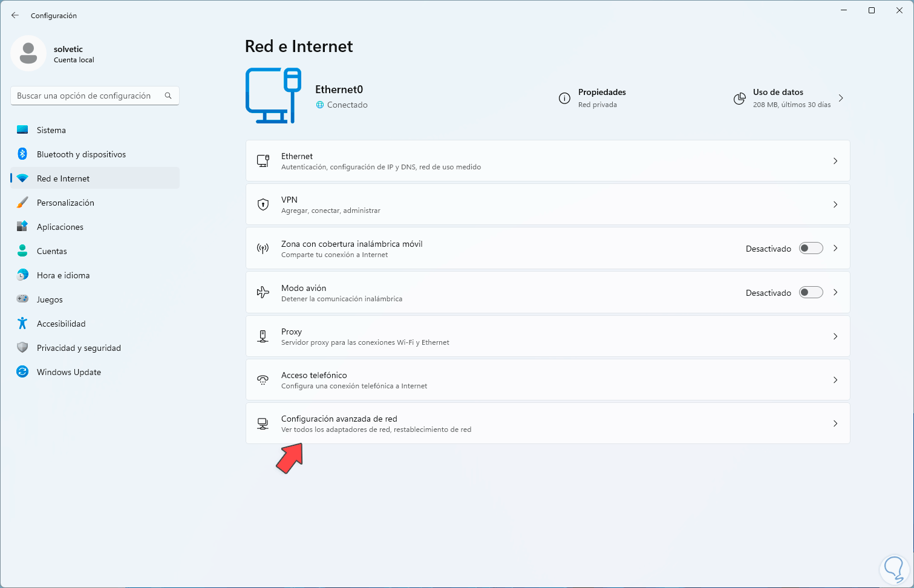
Task: Click the Aplicaciones icon in sidebar
Action: coord(22,227)
